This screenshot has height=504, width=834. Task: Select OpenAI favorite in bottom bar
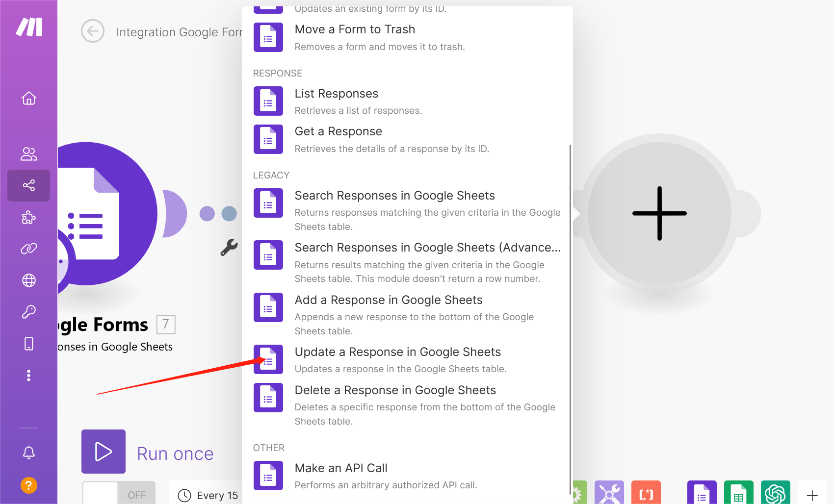[x=776, y=492]
